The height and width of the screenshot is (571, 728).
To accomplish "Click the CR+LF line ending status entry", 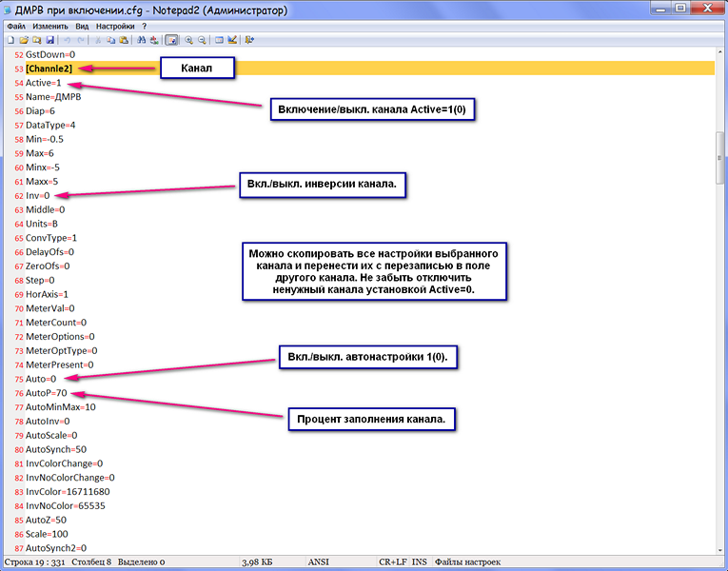I will point(392,562).
